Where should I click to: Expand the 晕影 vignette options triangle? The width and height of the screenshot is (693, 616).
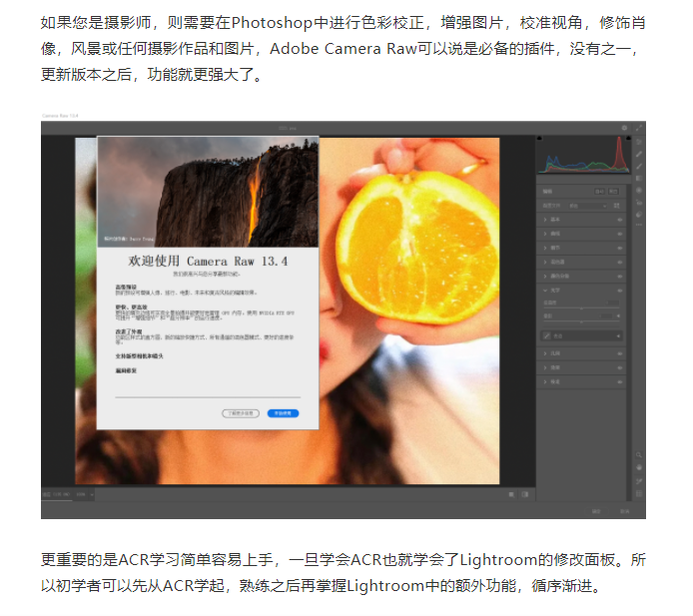click(618, 315)
